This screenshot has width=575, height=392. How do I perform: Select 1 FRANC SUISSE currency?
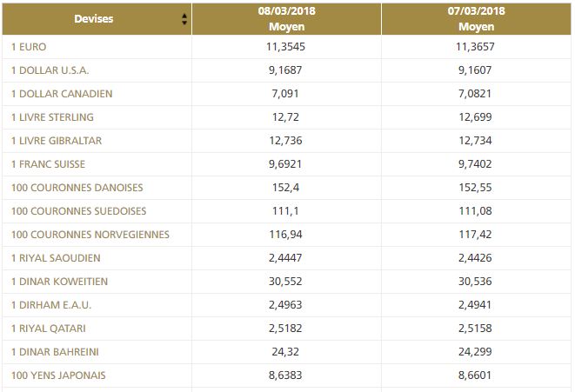[49, 164]
